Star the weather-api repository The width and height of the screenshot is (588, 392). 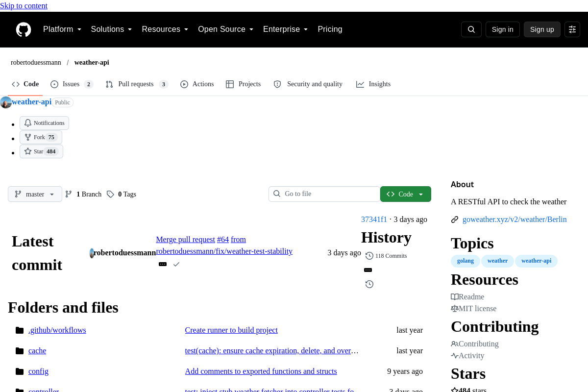pyautogui.click(x=41, y=151)
